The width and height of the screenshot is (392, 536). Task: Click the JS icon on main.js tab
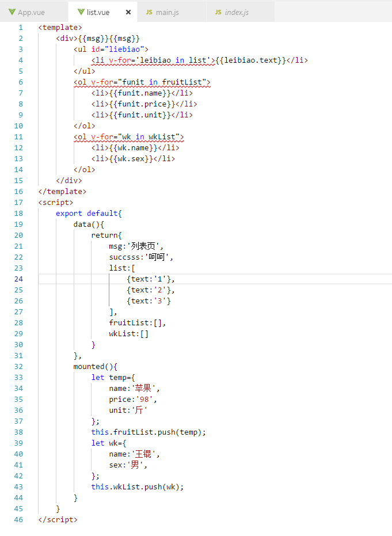click(149, 12)
